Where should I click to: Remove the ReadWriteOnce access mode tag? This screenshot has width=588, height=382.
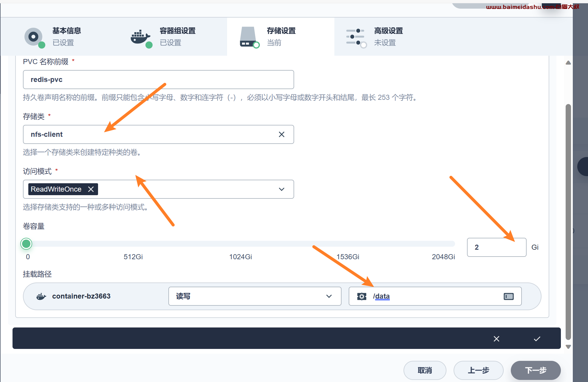point(91,189)
